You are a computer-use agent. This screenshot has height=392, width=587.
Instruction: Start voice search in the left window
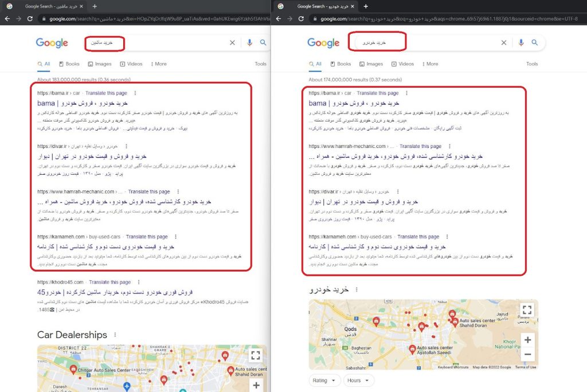(249, 42)
